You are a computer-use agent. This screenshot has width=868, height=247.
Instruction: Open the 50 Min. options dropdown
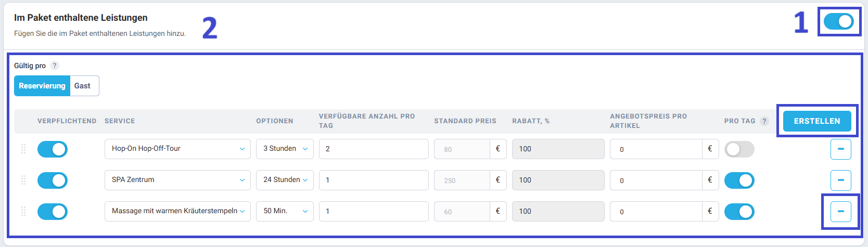pyautogui.click(x=285, y=211)
